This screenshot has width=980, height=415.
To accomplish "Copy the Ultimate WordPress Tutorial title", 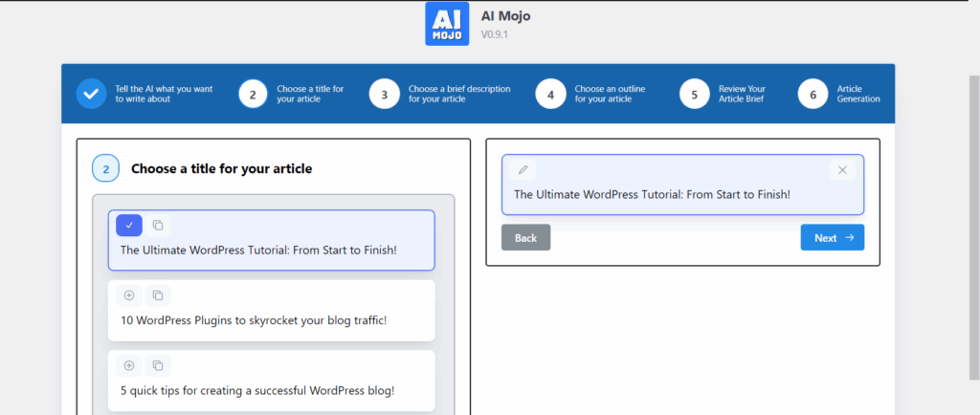I will 158,226.
